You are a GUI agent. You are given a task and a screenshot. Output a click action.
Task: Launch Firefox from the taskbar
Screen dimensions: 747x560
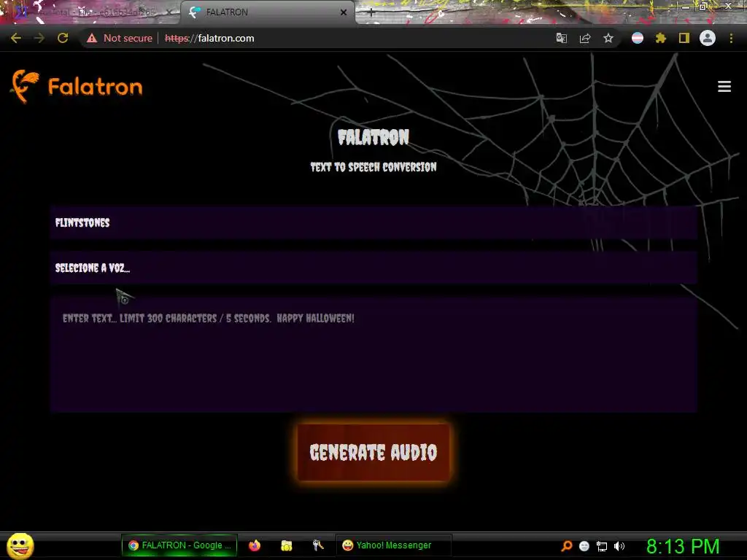[255, 545]
